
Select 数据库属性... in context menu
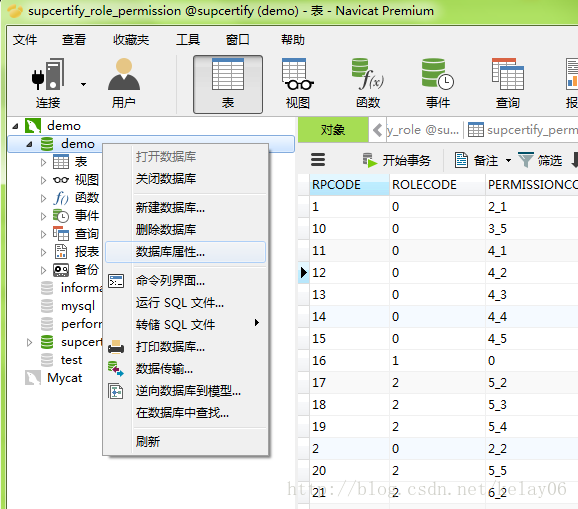pos(185,252)
